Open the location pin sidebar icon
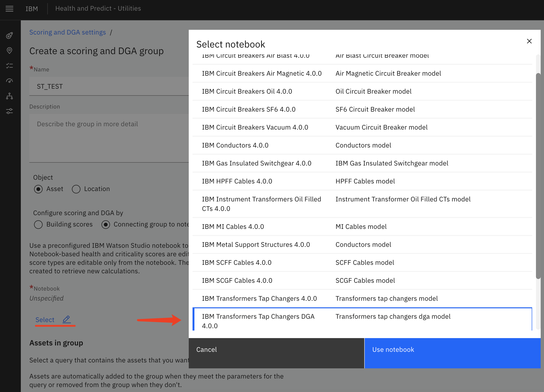The height and width of the screenshot is (392, 544). (x=9, y=51)
